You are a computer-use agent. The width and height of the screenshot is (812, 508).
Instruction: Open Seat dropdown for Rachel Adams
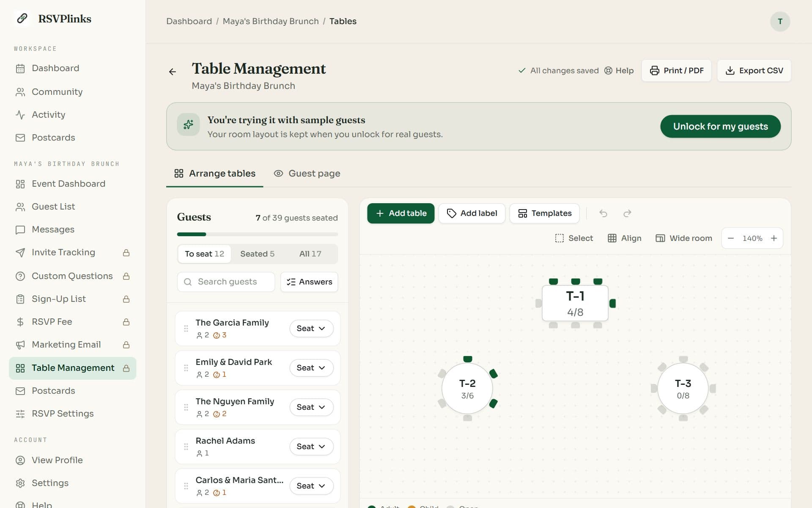click(x=311, y=447)
